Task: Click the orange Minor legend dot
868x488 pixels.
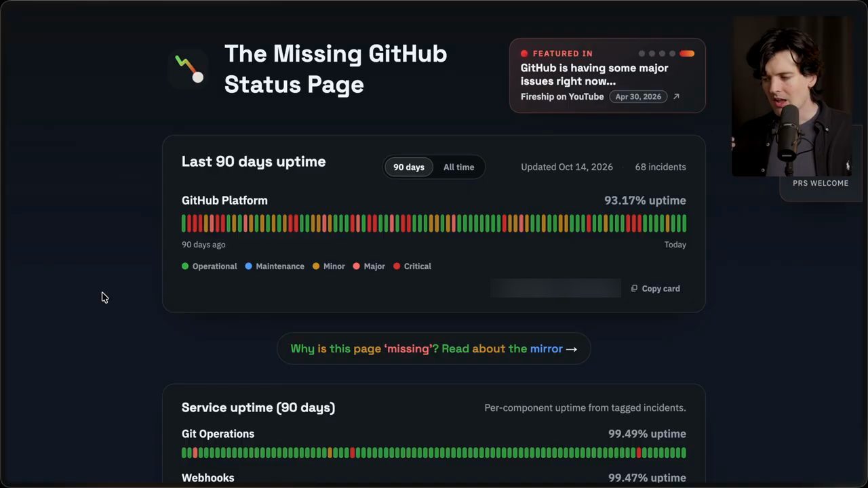Action: (x=316, y=266)
